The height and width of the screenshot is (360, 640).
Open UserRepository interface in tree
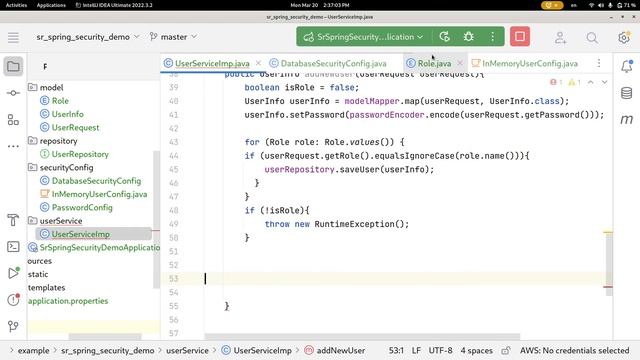point(80,154)
